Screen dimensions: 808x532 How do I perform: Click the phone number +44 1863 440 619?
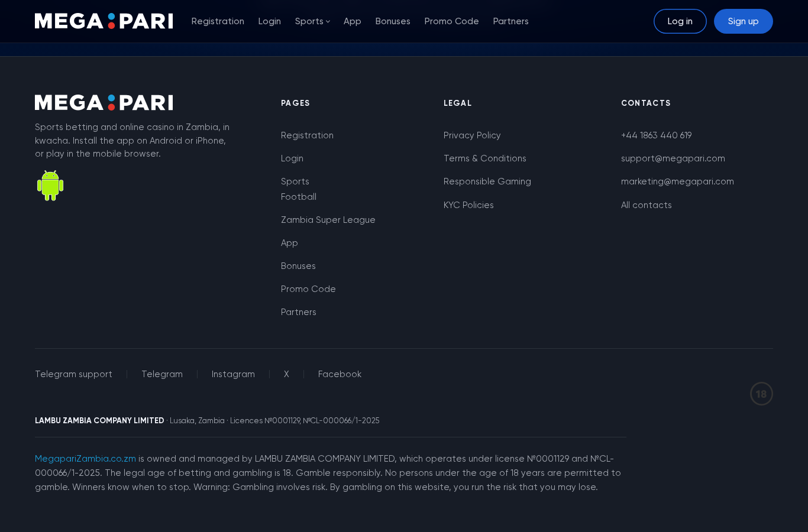point(657,135)
